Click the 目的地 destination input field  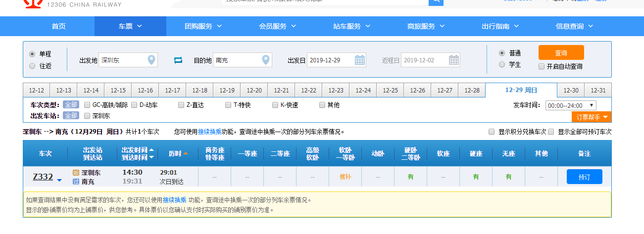[237, 60]
